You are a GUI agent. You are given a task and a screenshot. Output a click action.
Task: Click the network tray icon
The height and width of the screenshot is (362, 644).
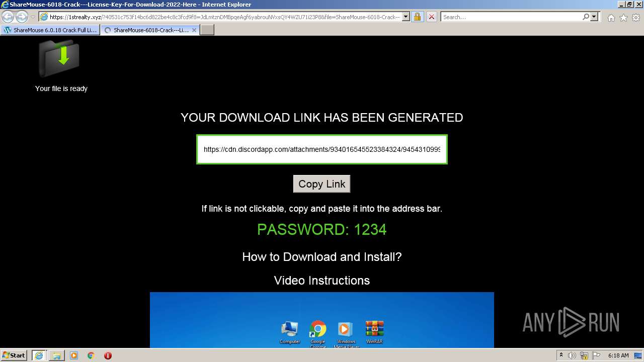(x=585, y=355)
